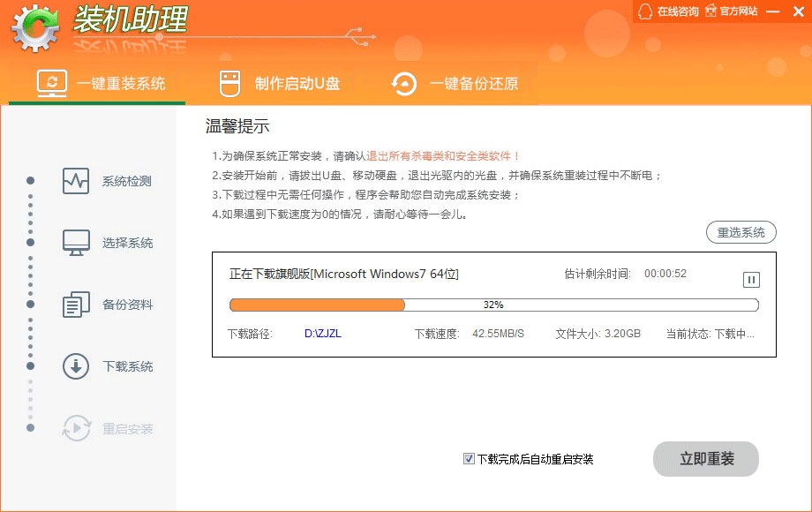This screenshot has height=512, width=812.
Task: Switch to 一键重装系统 tab
Action: click(x=101, y=84)
